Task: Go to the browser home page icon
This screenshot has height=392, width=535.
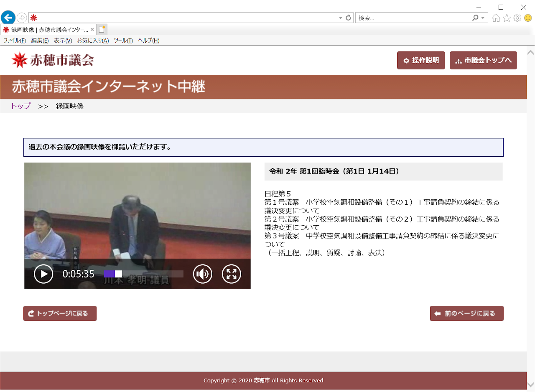Action: point(497,18)
